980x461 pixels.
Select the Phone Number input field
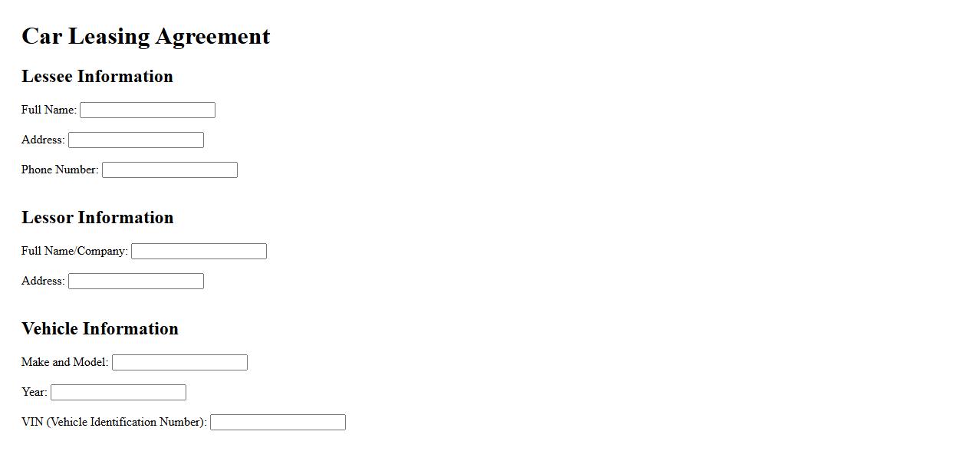click(x=169, y=170)
